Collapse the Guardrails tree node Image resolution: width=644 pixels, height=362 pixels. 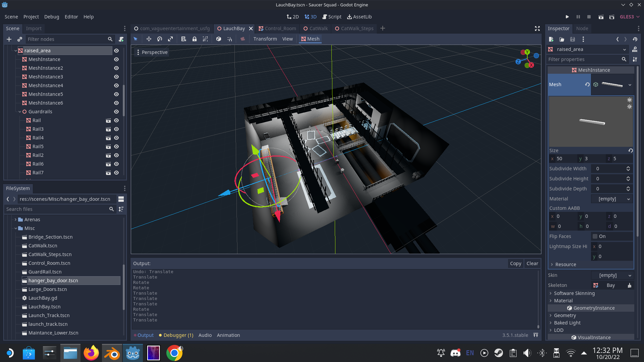(x=19, y=112)
